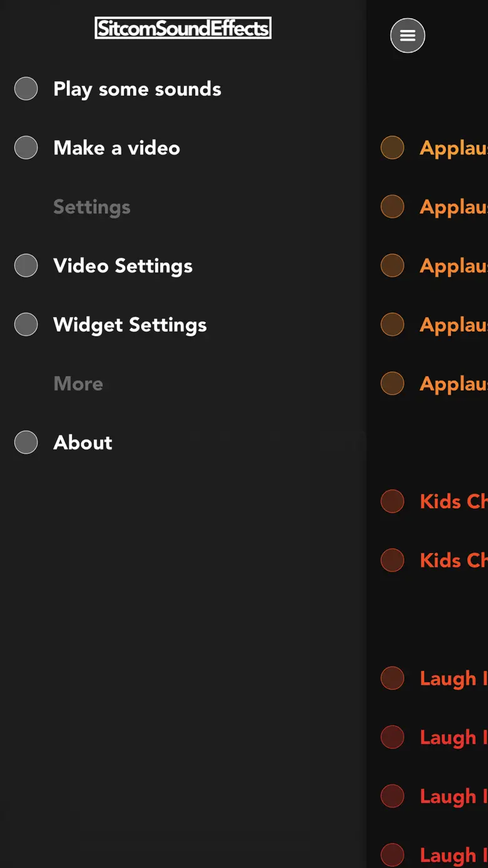Open Make a video menu item

click(x=116, y=148)
